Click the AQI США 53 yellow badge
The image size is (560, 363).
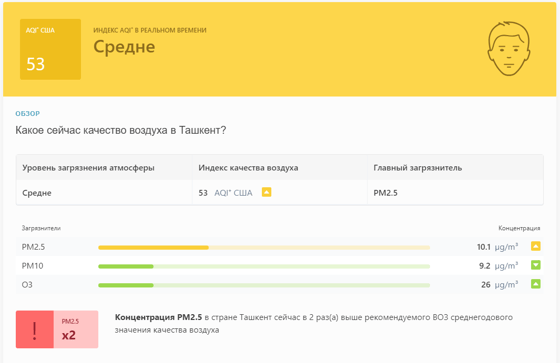click(50, 49)
